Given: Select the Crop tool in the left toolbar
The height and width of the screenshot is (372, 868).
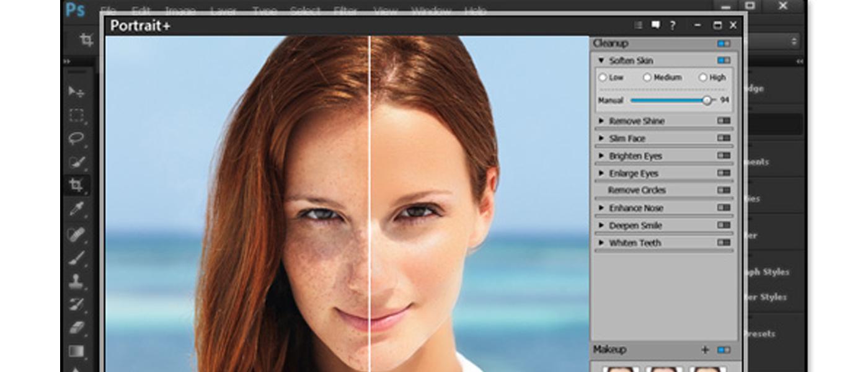Looking at the screenshot, I should point(77,185).
